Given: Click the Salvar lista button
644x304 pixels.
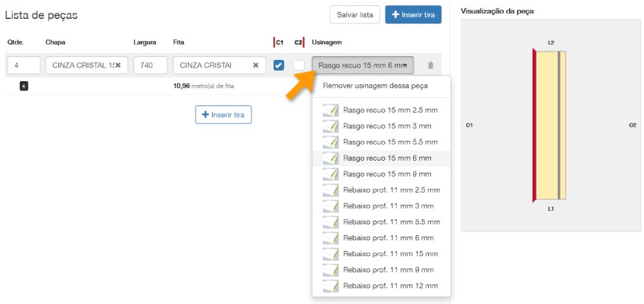Looking at the screenshot, I should [x=355, y=15].
